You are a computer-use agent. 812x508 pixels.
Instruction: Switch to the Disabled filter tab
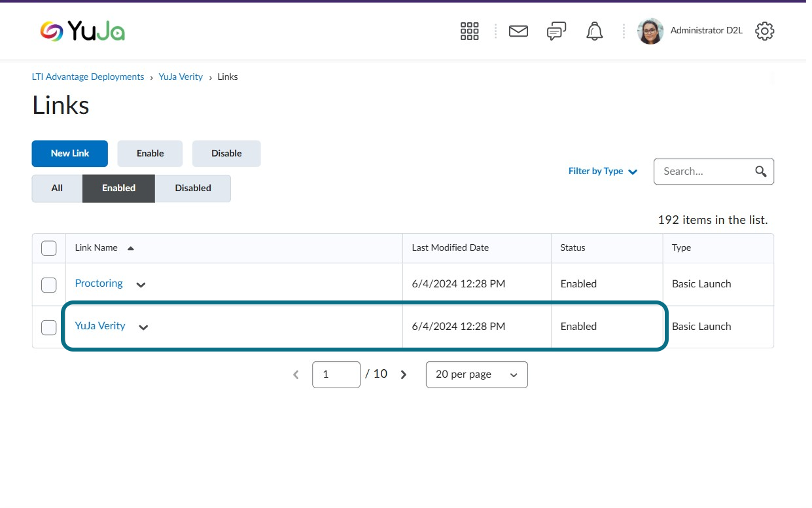click(x=193, y=188)
